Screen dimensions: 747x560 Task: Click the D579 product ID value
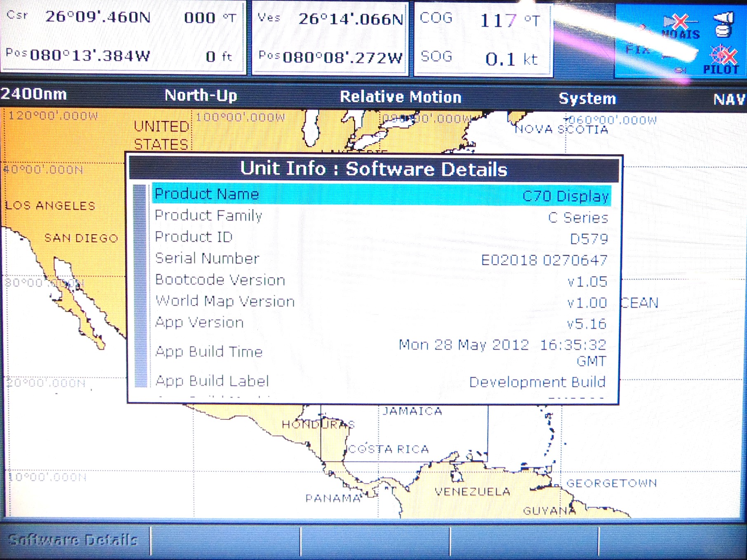tap(589, 239)
